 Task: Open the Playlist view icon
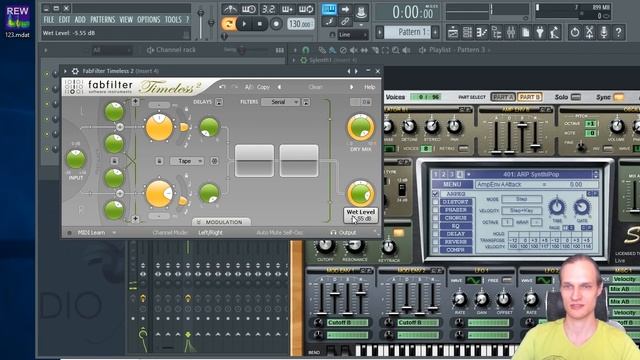tap(453, 32)
